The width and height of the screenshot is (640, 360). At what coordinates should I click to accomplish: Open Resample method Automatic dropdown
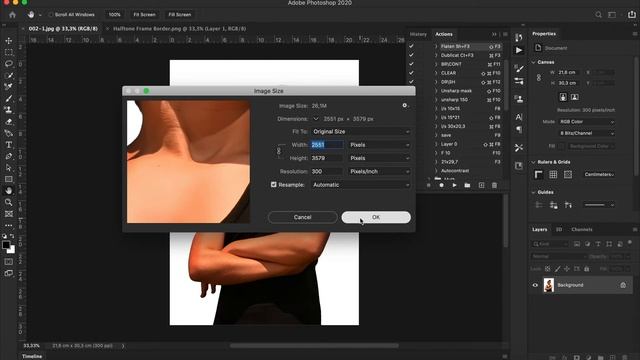[x=361, y=184]
